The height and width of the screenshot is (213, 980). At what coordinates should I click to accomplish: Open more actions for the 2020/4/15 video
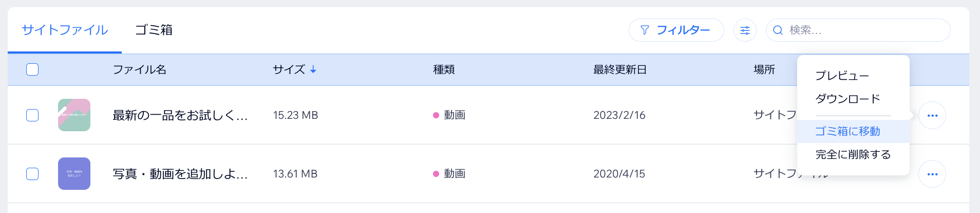932,174
